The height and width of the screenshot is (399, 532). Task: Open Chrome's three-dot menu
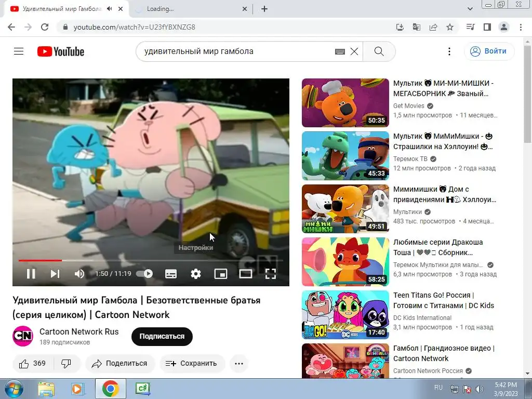click(521, 27)
